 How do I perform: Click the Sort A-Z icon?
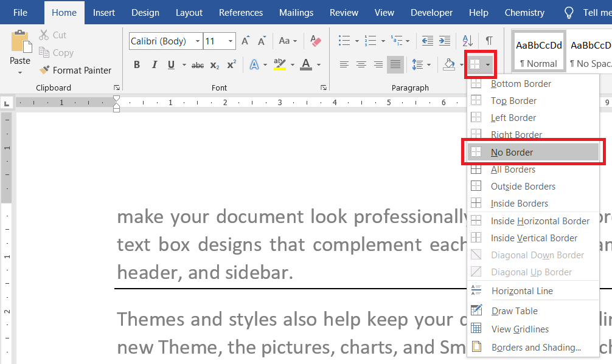[x=467, y=41]
